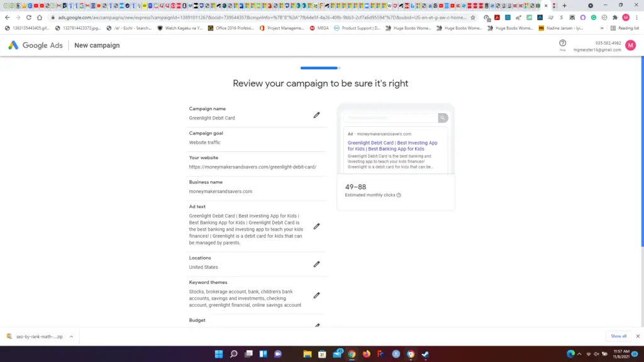Expand options for seo-by-rank-math download
The image size is (644, 362).
click(71, 337)
